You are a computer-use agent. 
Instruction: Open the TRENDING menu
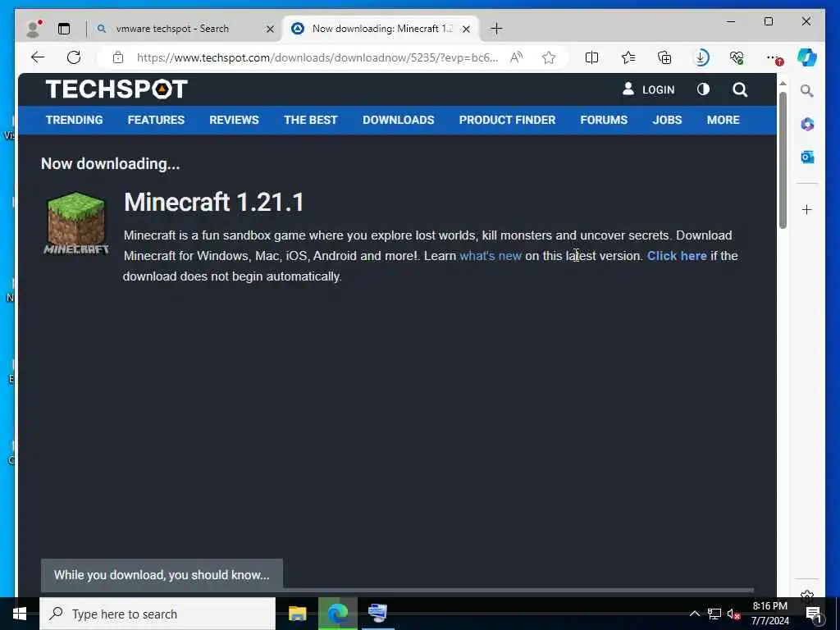click(74, 120)
